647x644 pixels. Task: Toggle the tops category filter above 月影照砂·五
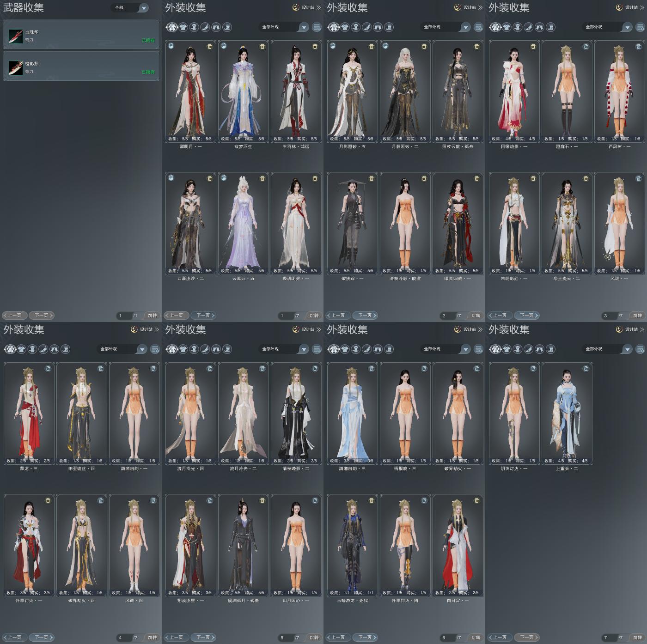[x=345, y=27]
